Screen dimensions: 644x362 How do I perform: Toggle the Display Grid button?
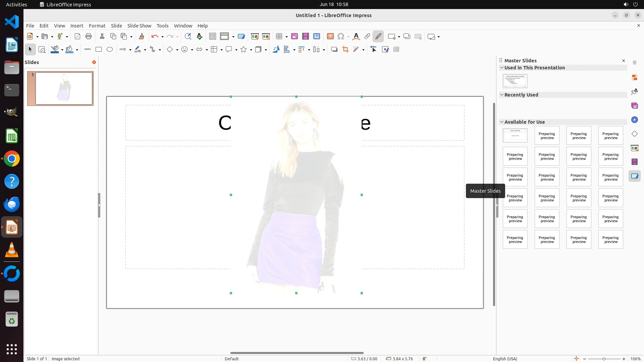point(212,37)
